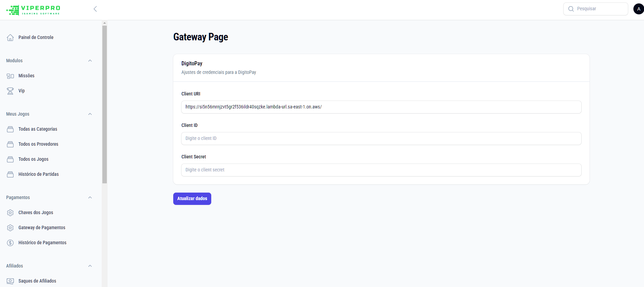This screenshot has width=644, height=287.
Task: Collapse the Afiliados section
Action: (x=90, y=266)
